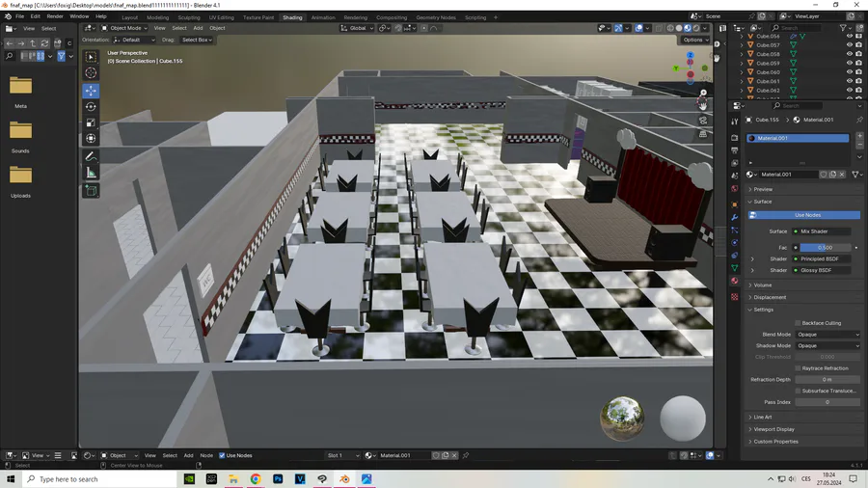Image resolution: width=868 pixels, height=488 pixels.
Task: Activate the Transform tool
Action: point(91,138)
